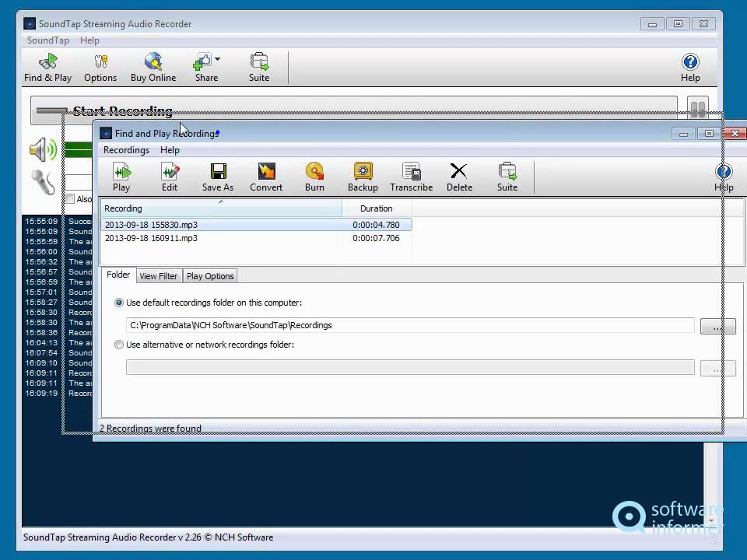Switch to the Play Options tab

210,276
